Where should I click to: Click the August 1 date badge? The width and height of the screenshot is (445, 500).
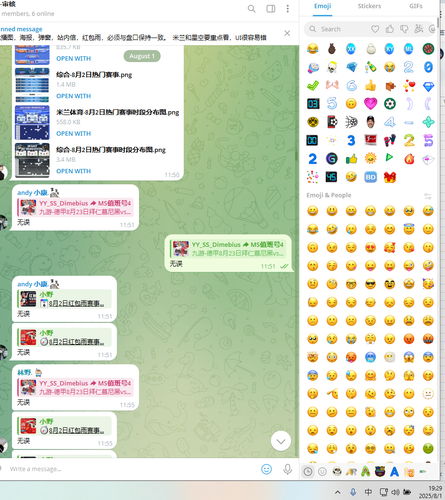click(142, 56)
